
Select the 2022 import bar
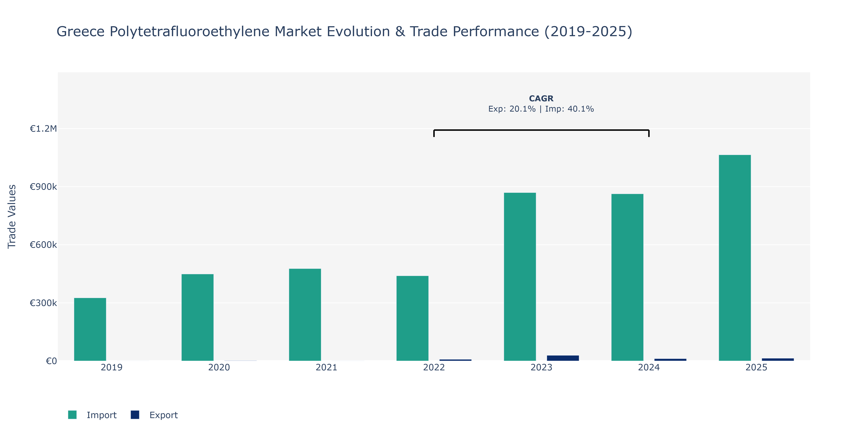pyautogui.click(x=412, y=318)
